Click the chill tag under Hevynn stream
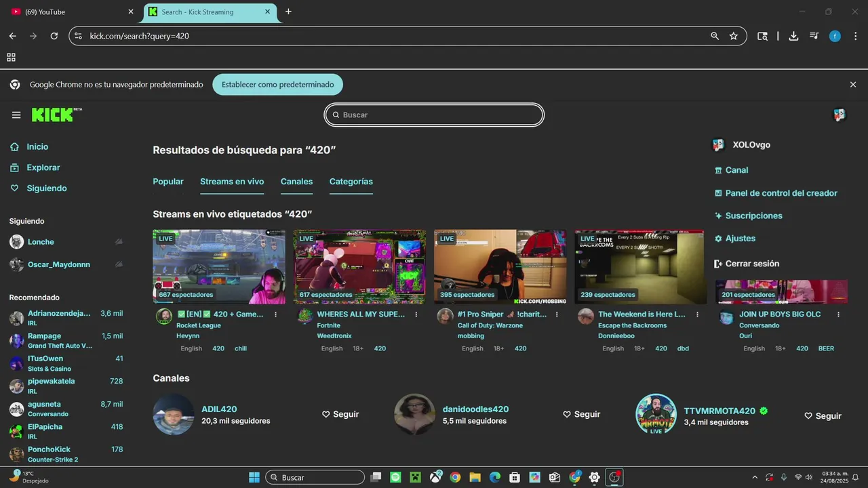868x488 pixels. tap(241, 348)
